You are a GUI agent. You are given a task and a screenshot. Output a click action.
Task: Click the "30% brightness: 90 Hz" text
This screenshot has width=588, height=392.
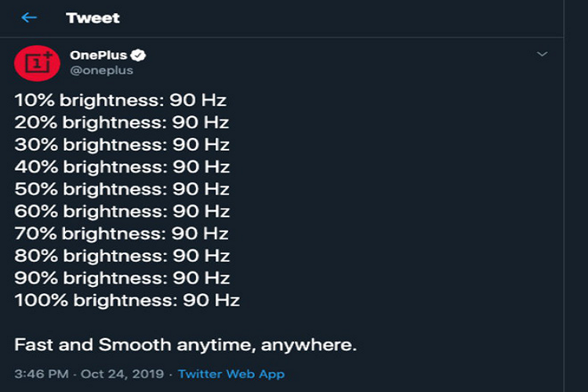[x=122, y=144]
